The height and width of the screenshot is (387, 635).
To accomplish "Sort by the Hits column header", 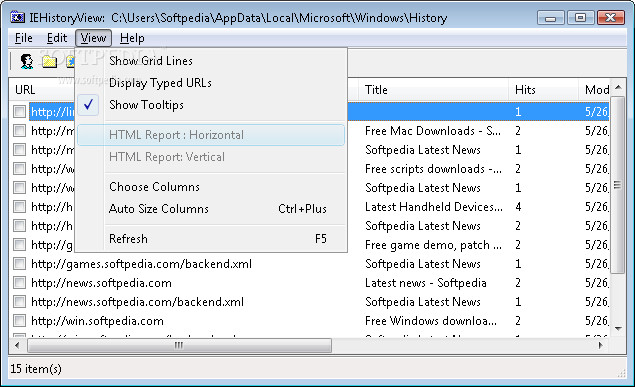I will (543, 89).
